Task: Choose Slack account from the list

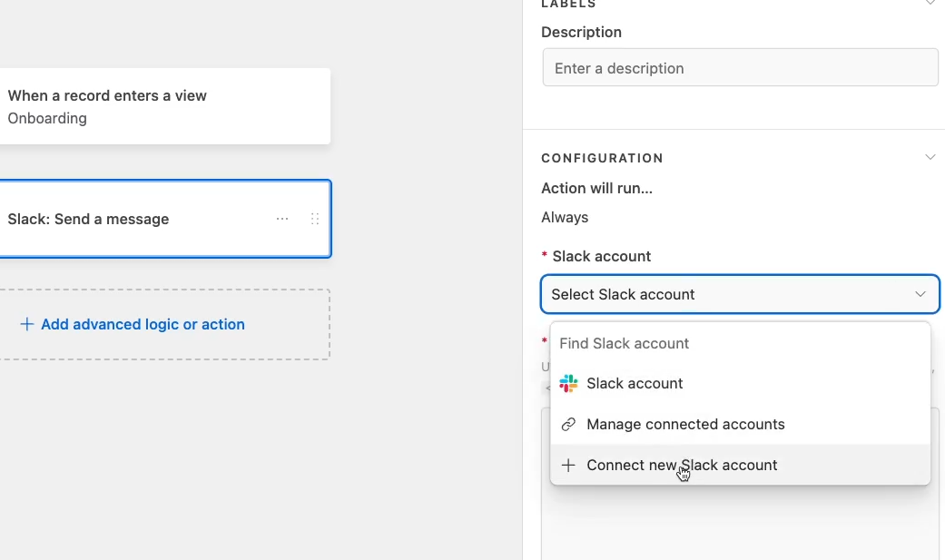Action: [x=740, y=383]
